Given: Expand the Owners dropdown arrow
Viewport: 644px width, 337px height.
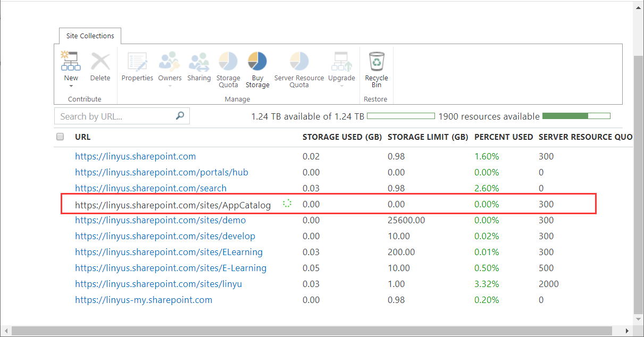Looking at the screenshot, I should coord(170,86).
